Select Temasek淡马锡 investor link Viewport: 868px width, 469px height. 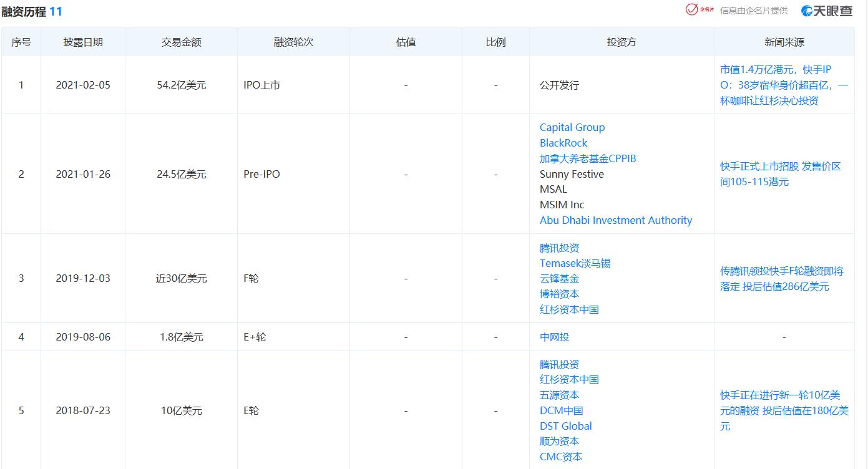pyautogui.click(x=575, y=263)
